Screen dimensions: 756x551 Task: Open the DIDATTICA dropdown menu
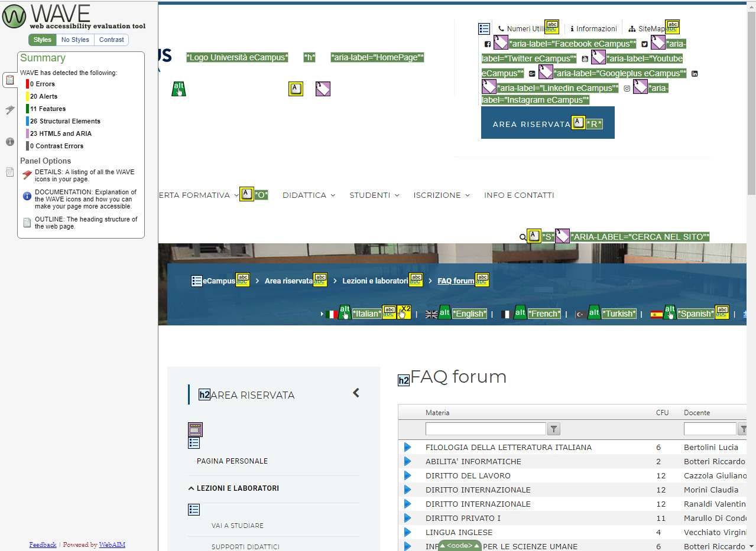coord(309,195)
